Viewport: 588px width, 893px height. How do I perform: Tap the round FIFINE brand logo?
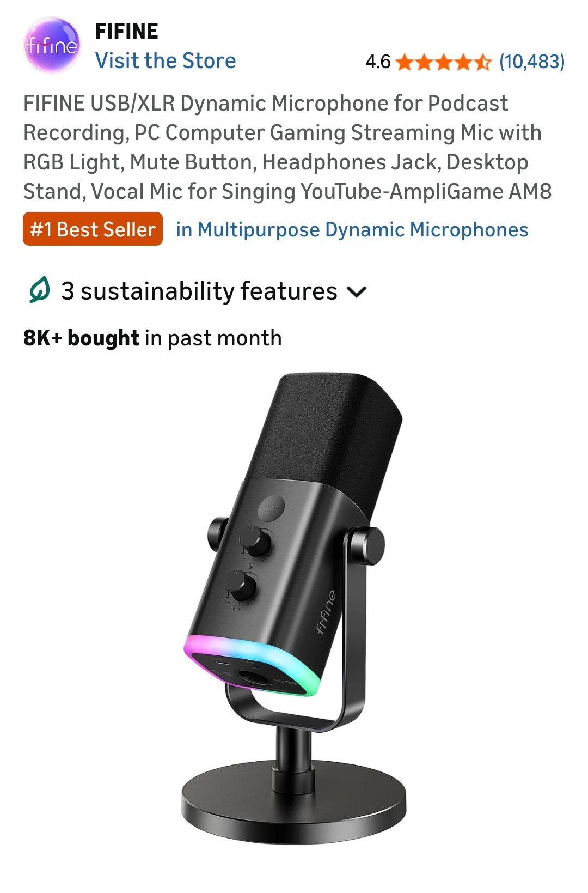click(x=52, y=45)
